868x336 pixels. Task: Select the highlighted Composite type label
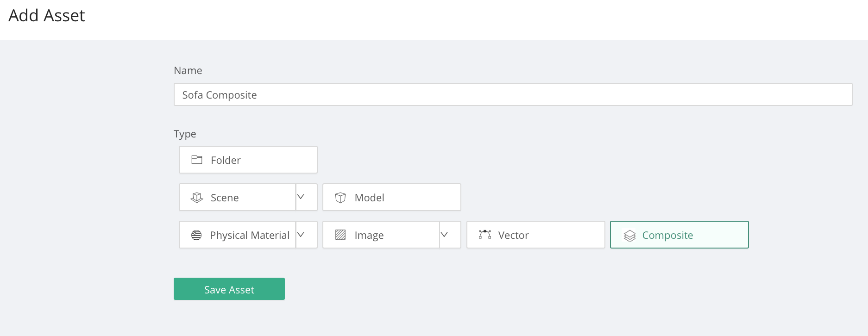(667, 235)
